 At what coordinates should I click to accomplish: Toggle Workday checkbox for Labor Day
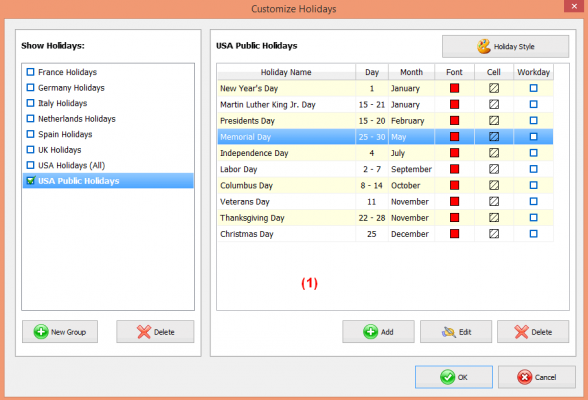point(534,169)
